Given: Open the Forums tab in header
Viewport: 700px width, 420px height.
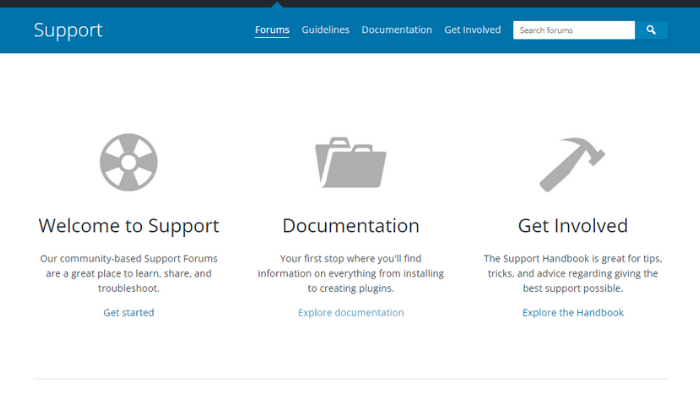Looking at the screenshot, I should (272, 30).
